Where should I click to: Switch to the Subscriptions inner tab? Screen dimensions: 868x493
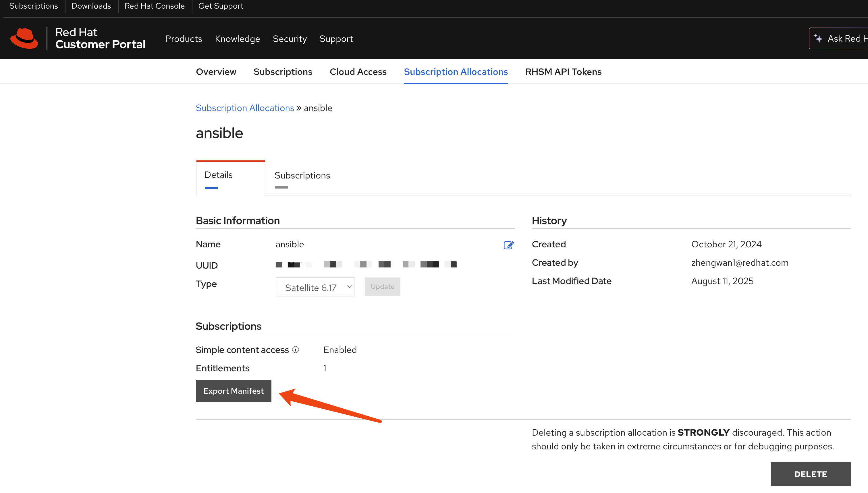pos(302,175)
